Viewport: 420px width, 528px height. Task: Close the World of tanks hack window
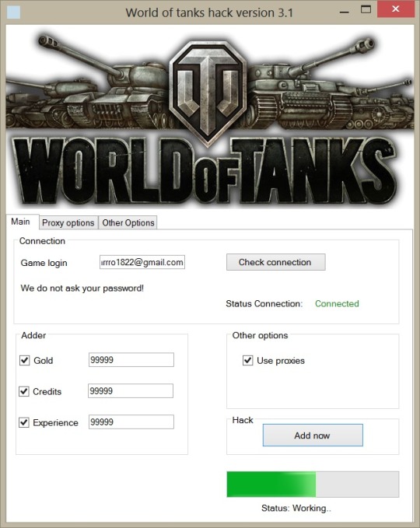click(395, 9)
